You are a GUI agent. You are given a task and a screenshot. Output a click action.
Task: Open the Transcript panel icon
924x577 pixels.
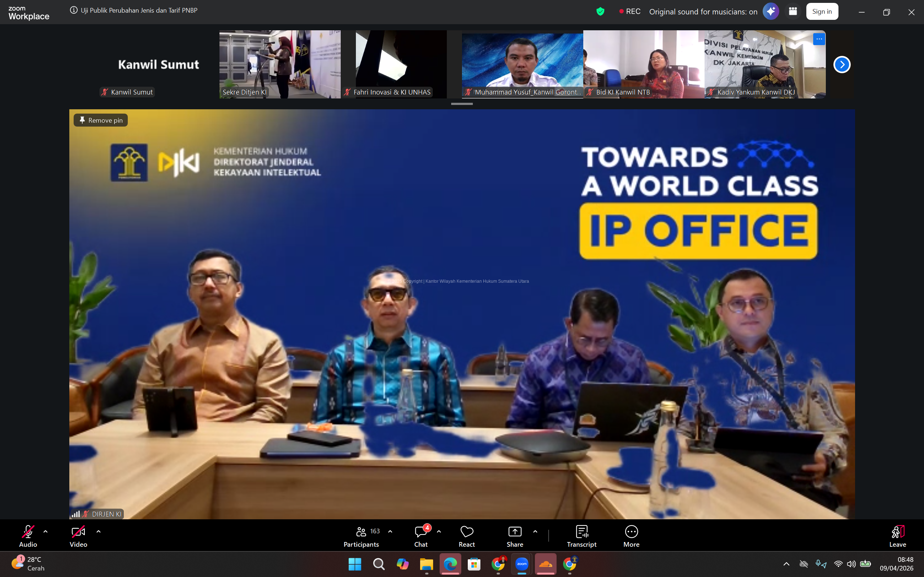[x=581, y=532]
